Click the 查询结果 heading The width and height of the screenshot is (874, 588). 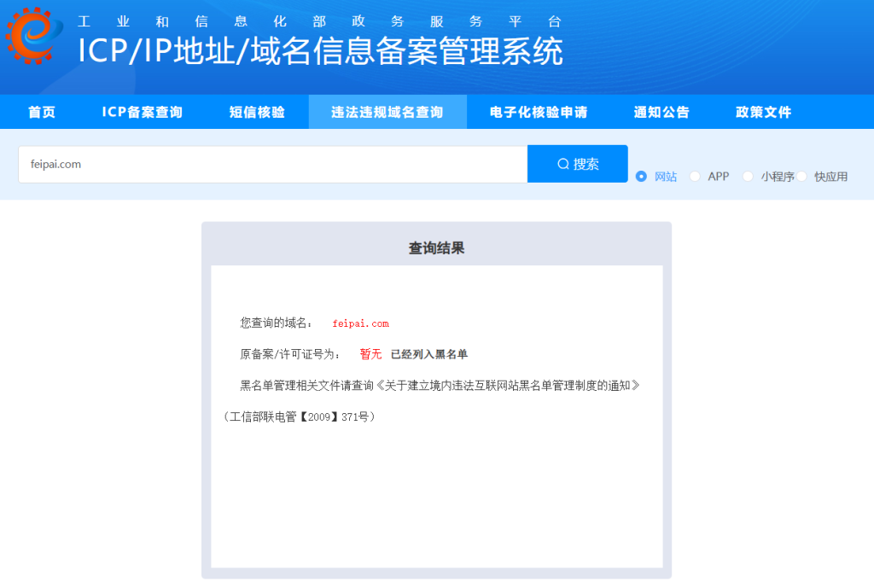(436, 248)
